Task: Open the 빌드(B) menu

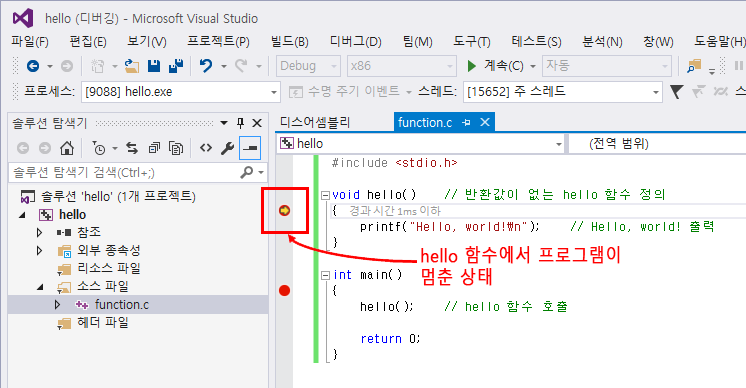Action: coord(290,42)
